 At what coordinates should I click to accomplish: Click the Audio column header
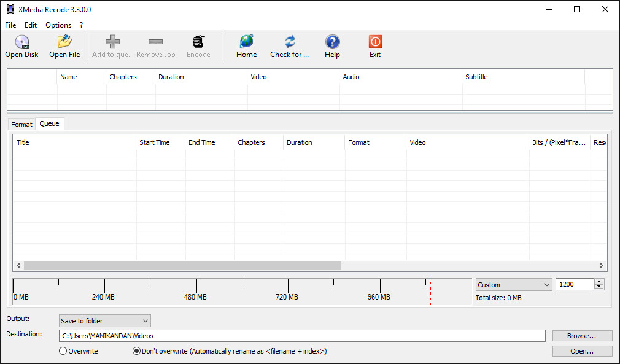point(401,77)
